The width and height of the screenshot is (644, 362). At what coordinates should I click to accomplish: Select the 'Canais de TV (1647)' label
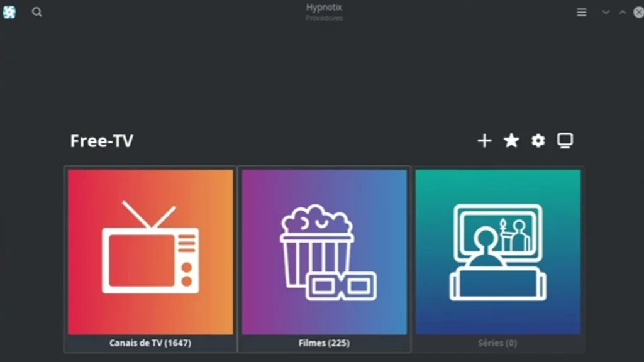click(150, 343)
